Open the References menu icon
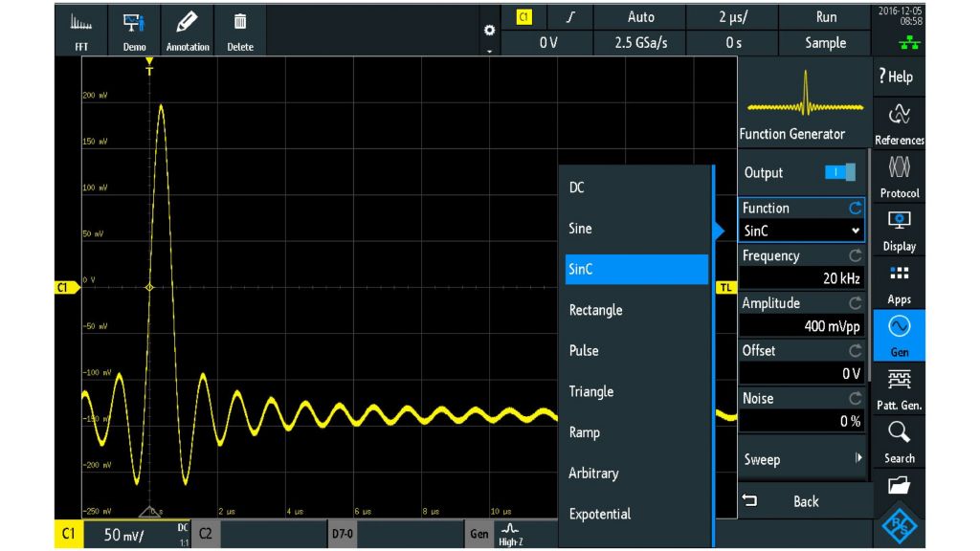This screenshot has height=551, width=980. point(899,122)
